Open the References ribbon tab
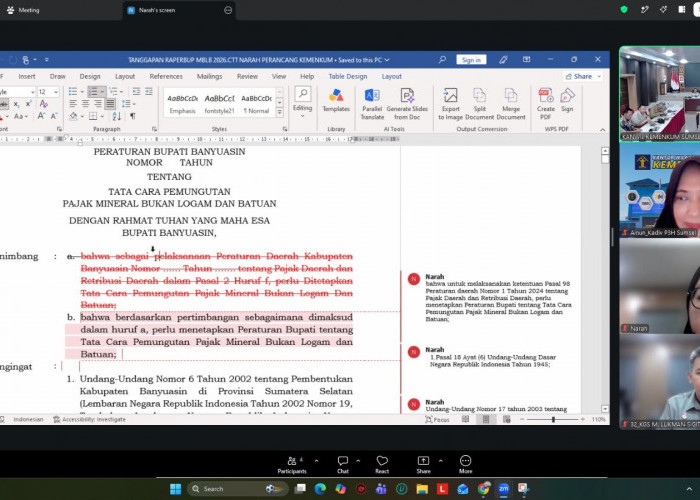 point(166,76)
